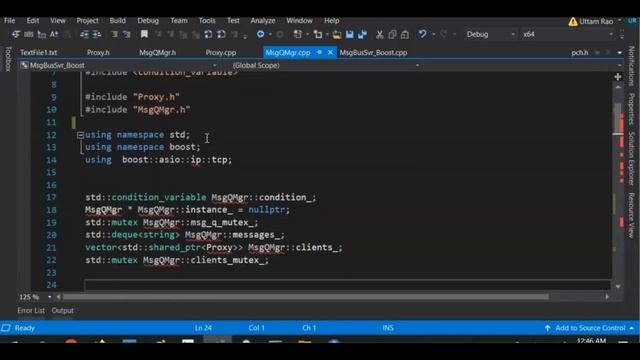Click the Add New Item icon
Viewport: 640px width, 360px height.
[x=318, y=35]
